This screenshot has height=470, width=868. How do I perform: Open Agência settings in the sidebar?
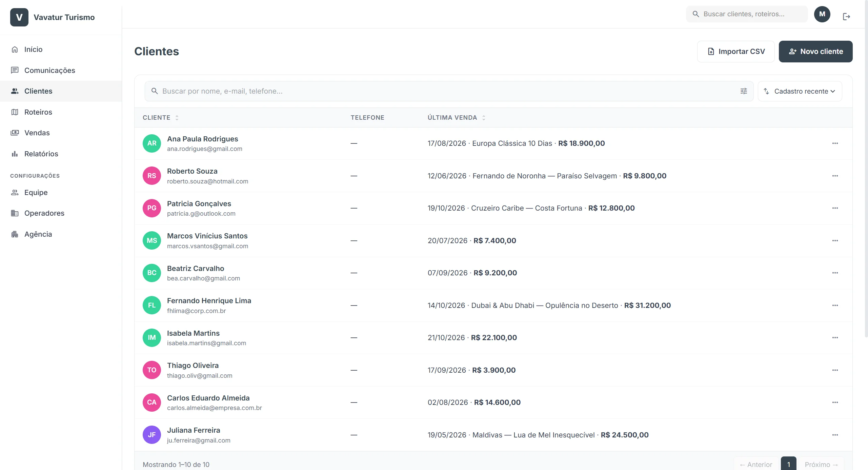point(61,234)
